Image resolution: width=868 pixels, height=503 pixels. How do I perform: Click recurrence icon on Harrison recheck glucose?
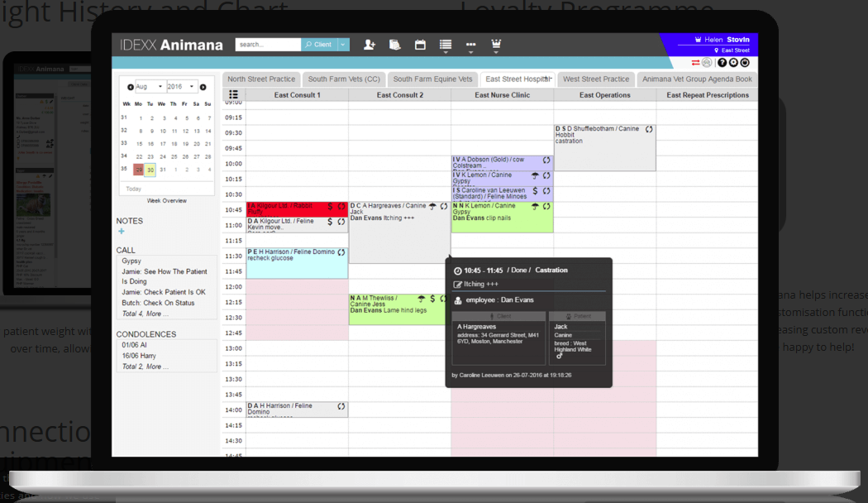[341, 252]
